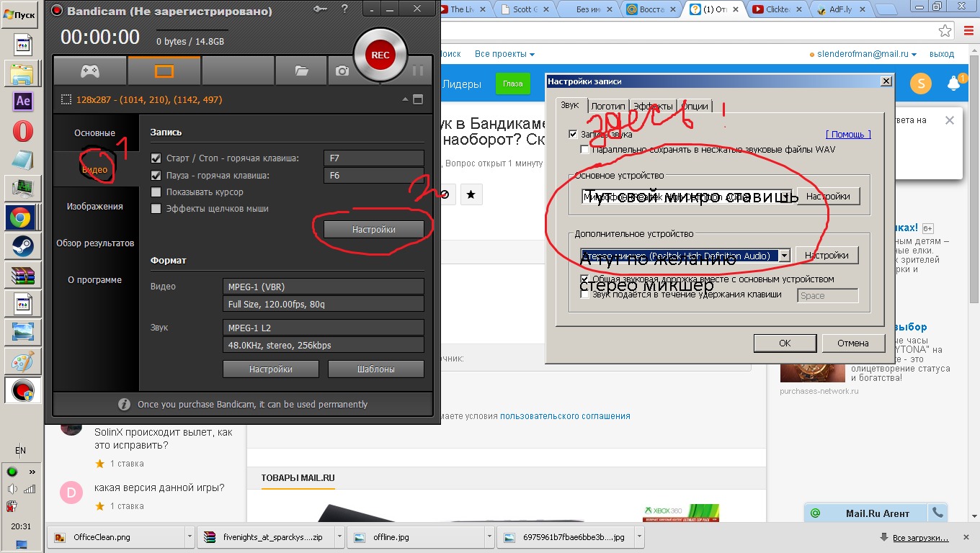Image resolution: width=980 pixels, height=553 pixels.
Task: Open the Paint palette icon in the taskbar
Action: click(23, 360)
